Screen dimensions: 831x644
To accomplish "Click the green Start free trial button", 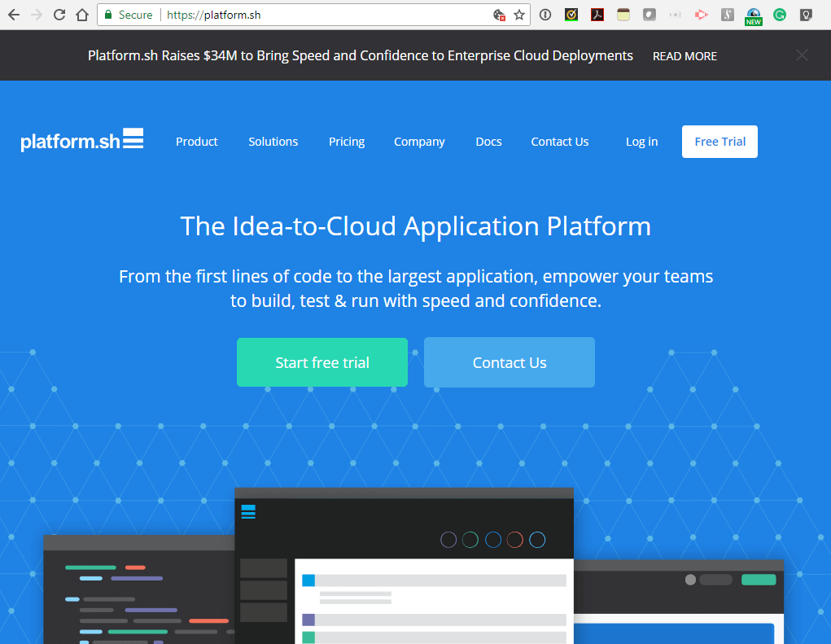I will 322,362.
